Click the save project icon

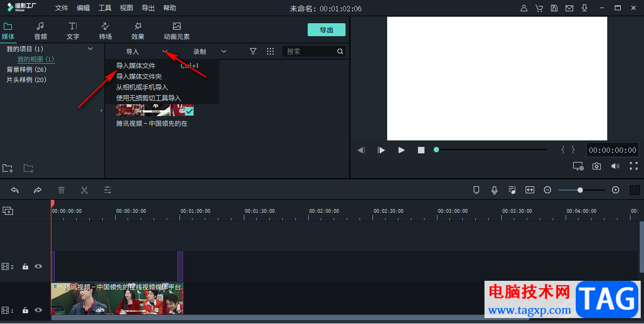(x=554, y=8)
